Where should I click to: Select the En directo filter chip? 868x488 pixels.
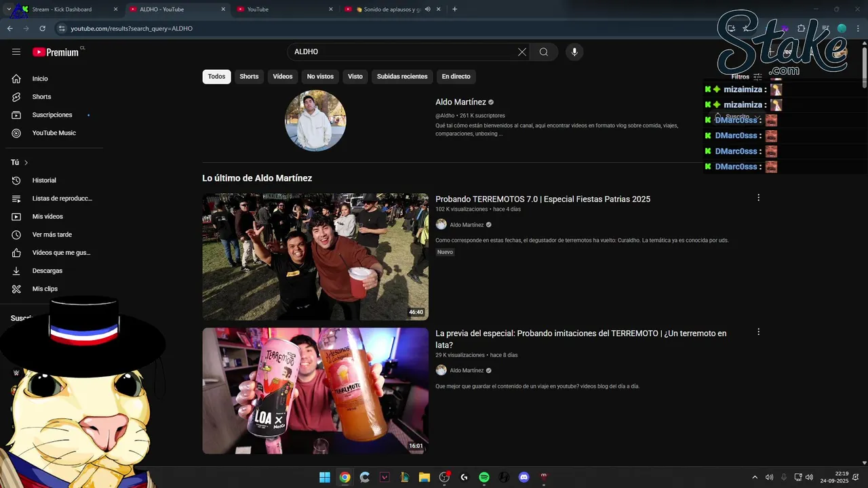(456, 77)
